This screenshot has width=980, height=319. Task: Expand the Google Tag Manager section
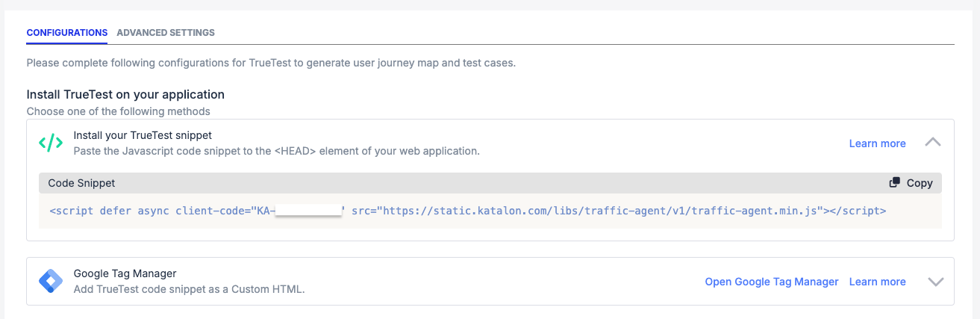point(935,282)
